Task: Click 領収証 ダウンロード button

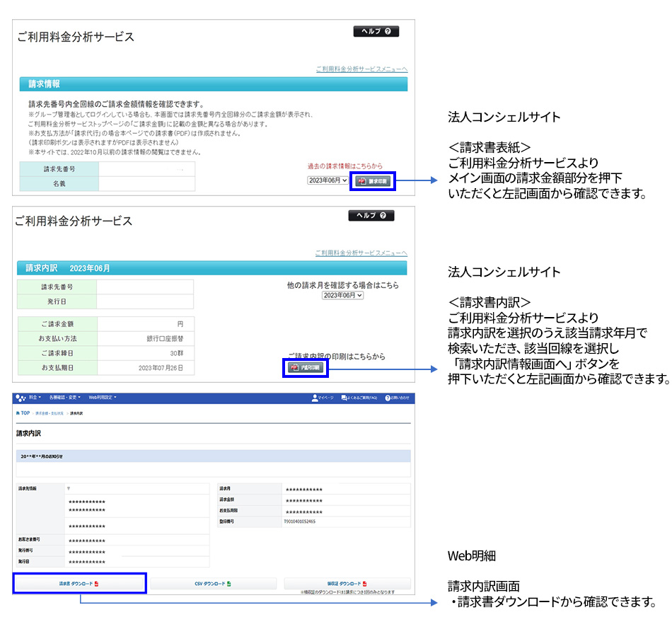Action: tap(347, 584)
